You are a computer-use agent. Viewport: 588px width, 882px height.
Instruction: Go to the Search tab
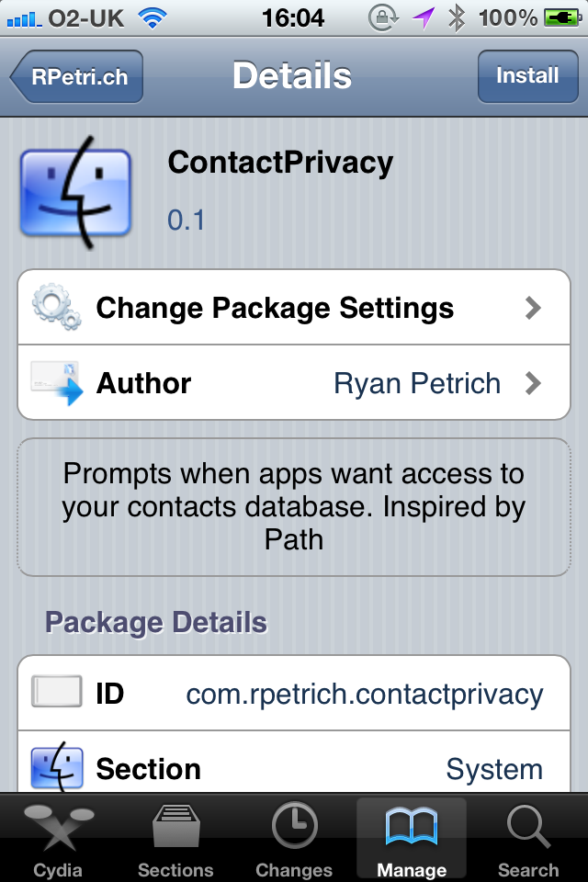528,839
